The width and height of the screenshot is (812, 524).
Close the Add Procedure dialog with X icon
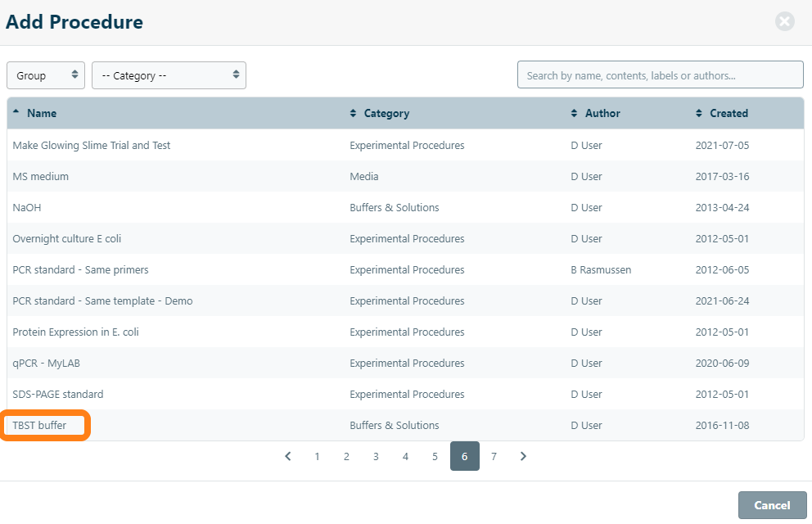click(784, 22)
